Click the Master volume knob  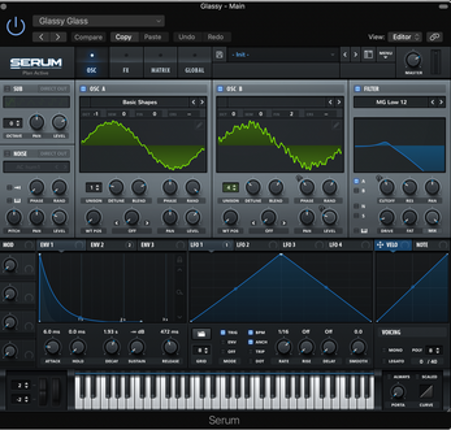coord(413,60)
